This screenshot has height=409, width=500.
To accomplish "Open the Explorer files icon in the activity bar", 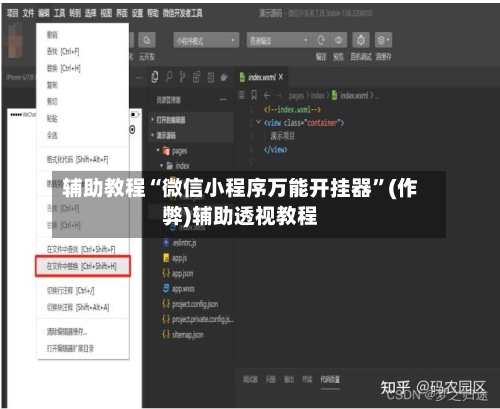I will click(155, 77).
